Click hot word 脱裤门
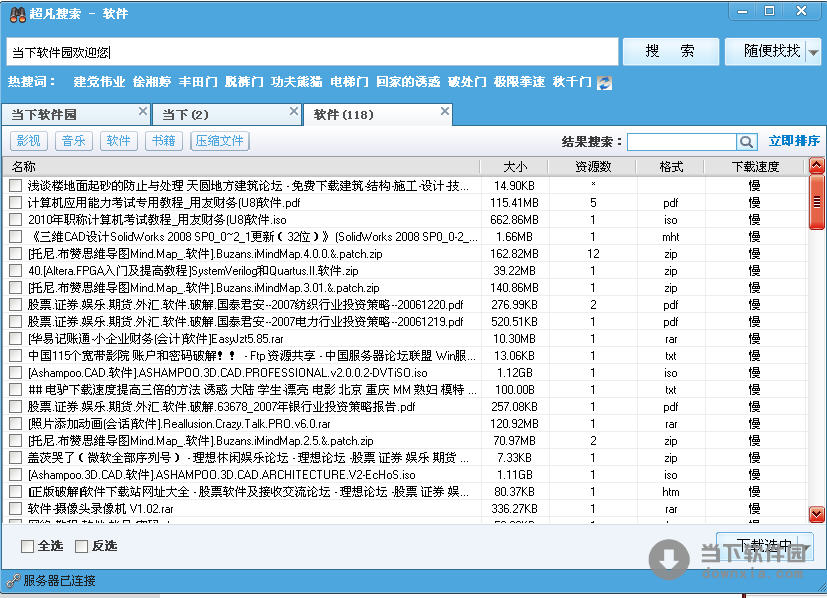This screenshot has width=827, height=598. 244,82
